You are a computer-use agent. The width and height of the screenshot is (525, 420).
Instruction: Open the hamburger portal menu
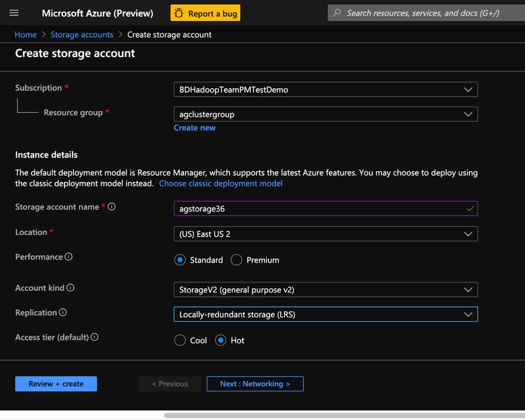(x=14, y=13)
